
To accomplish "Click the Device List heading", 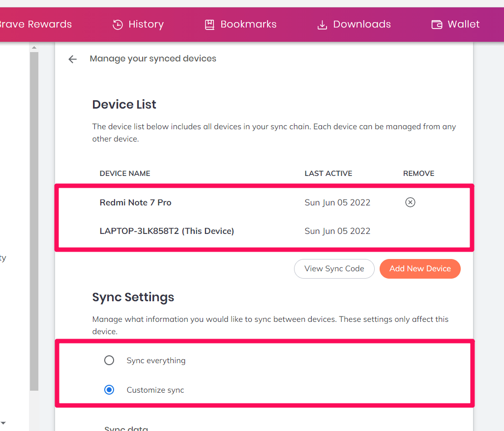I will point(124,105).
